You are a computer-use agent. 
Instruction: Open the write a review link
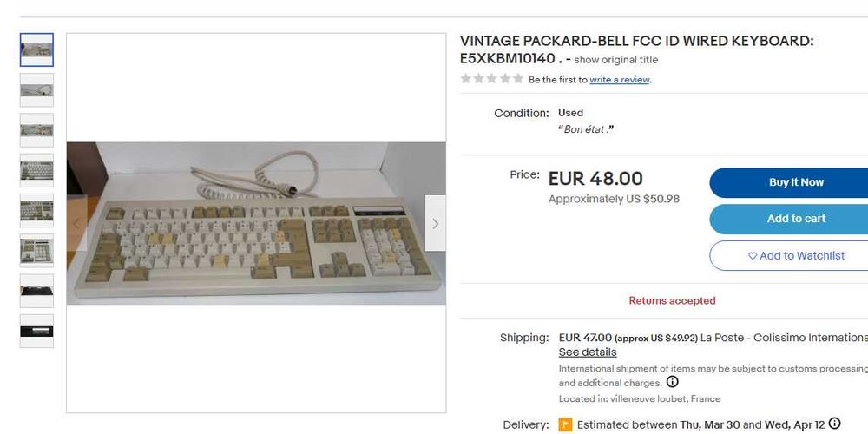[x=620, y=80]
